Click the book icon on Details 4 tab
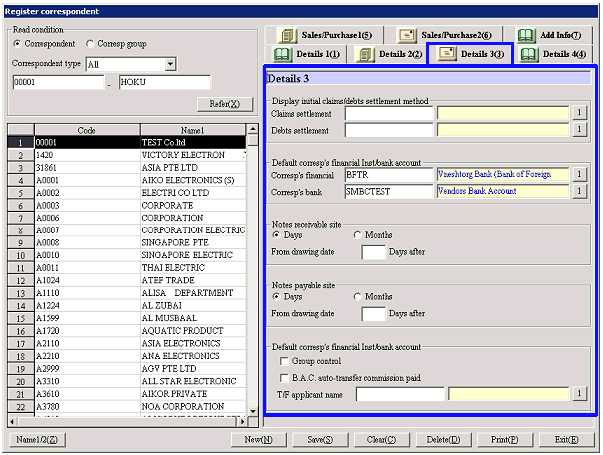The width and height of the screenshot is (603, 455). (x=529, y=54)
